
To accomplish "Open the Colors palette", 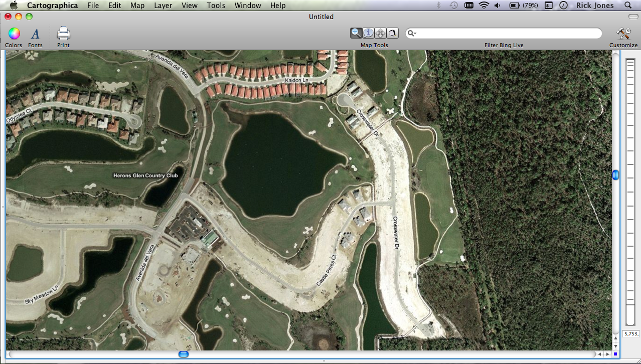I will click(14, 34).
